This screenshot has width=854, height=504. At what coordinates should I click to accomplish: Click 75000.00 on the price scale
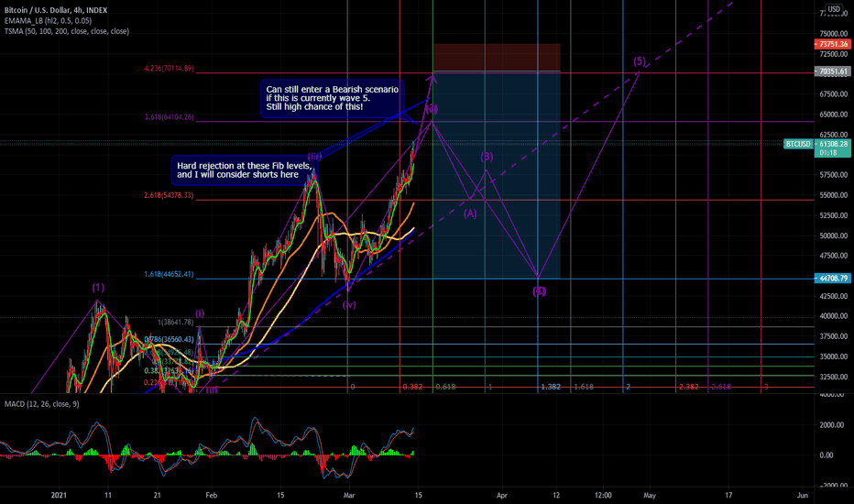[x=833, y=33]
